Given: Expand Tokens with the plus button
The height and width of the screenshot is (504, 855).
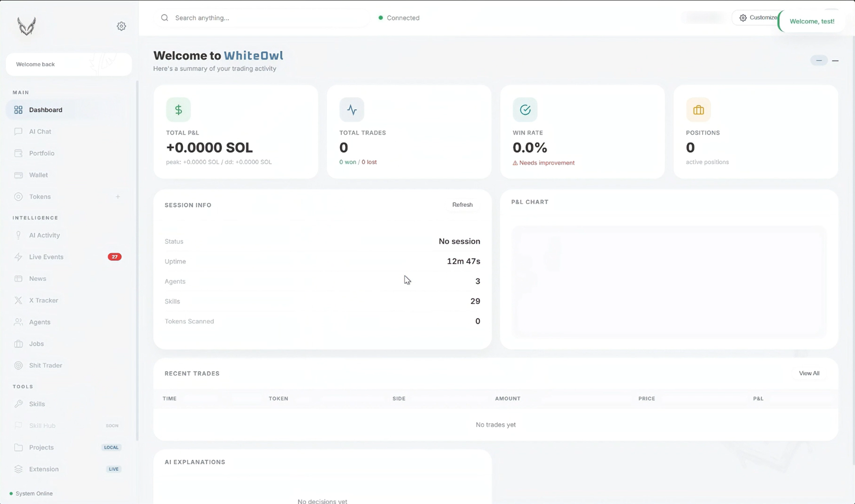Looking at the screenshot, I should 118,196.
